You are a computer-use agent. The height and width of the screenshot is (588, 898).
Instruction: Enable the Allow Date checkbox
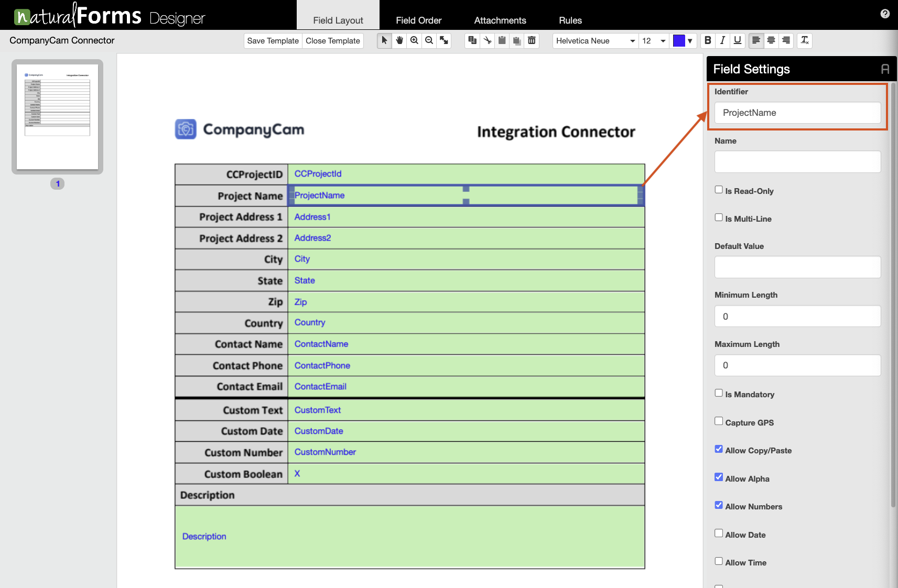[719, 533]
